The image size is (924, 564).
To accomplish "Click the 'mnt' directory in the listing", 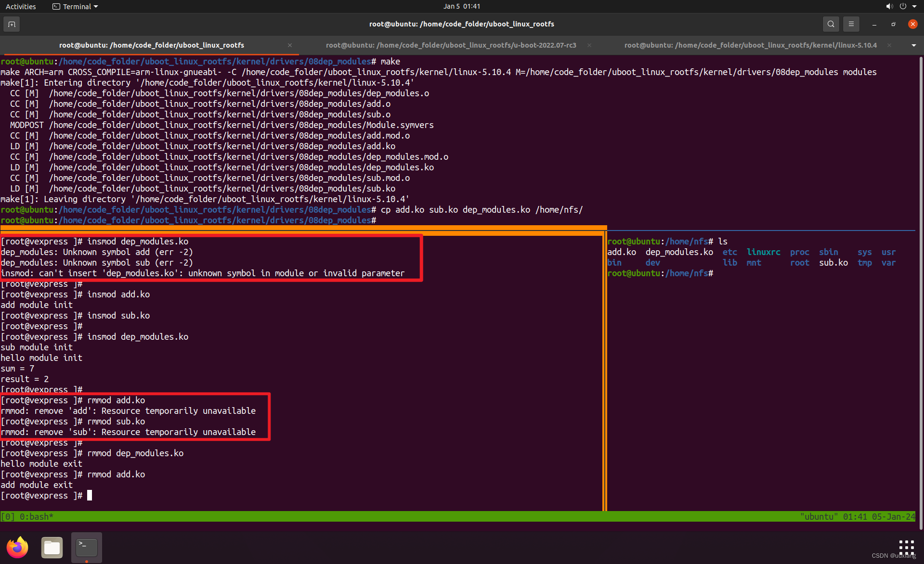I will 754,263.
